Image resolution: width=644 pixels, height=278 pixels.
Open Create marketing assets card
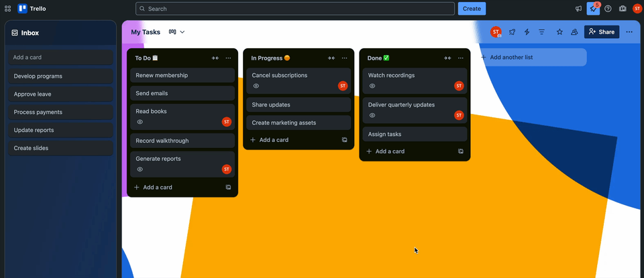[299, 123]
